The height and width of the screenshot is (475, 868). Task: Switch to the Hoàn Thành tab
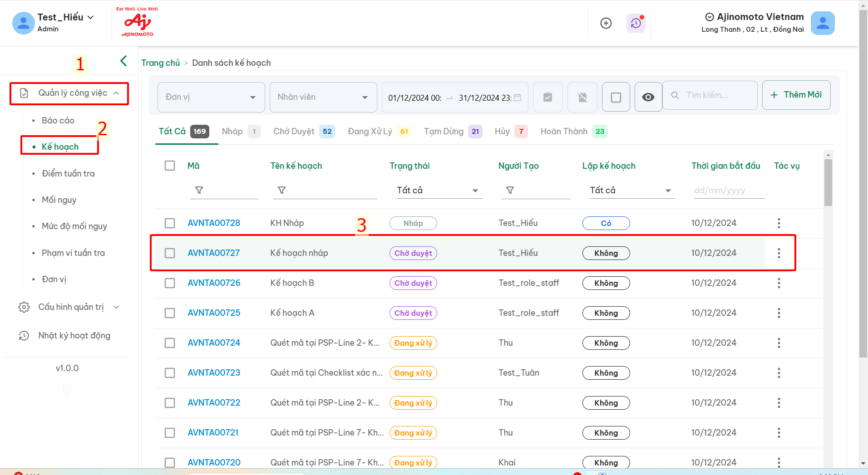pos(574,132)
